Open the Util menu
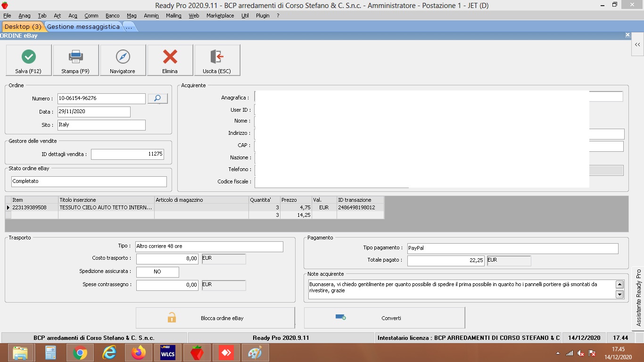This screenshot has width=644, height=362. tap(245, 16)
